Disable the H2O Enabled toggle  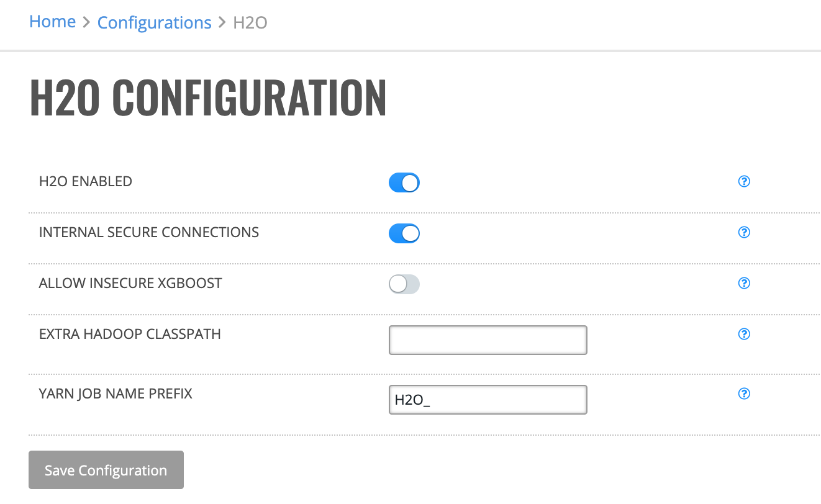pos(404,182)
